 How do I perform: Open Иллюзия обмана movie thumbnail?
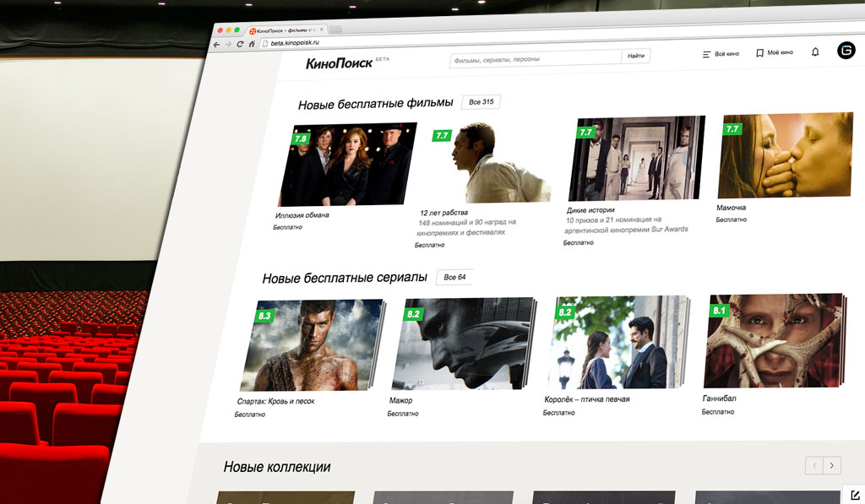(347, 165)
